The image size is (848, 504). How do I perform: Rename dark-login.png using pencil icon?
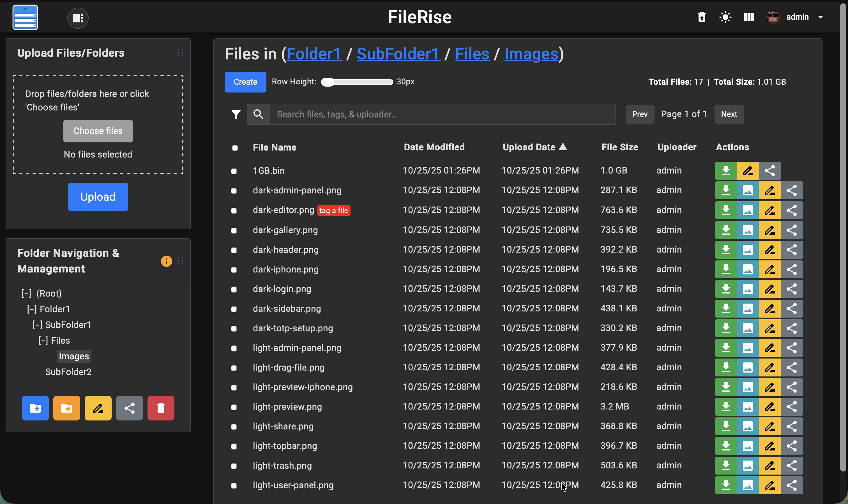click(769, 289)
